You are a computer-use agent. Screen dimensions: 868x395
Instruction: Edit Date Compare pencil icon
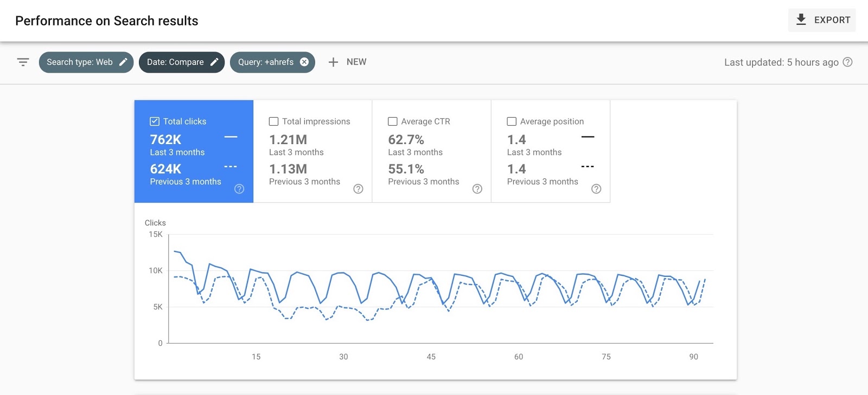pyautogui.click(x=214, y=62)
